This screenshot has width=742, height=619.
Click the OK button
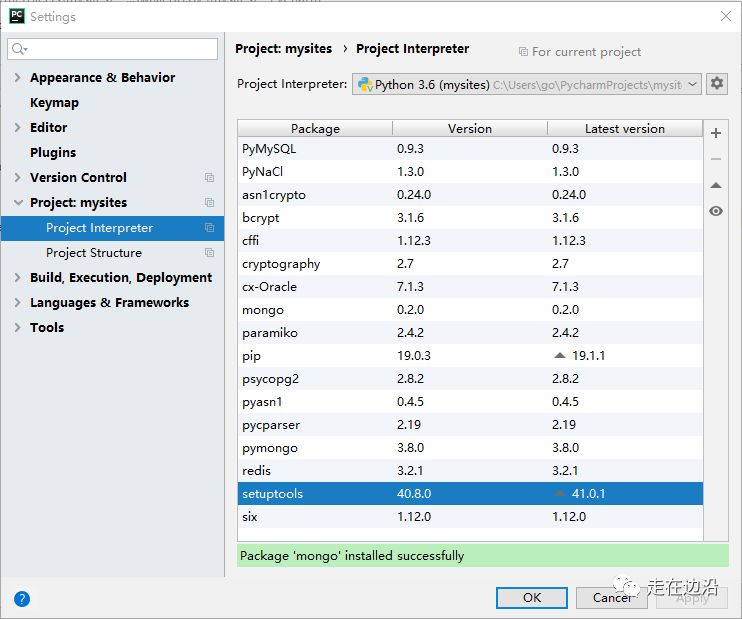[x=532, y=598]
